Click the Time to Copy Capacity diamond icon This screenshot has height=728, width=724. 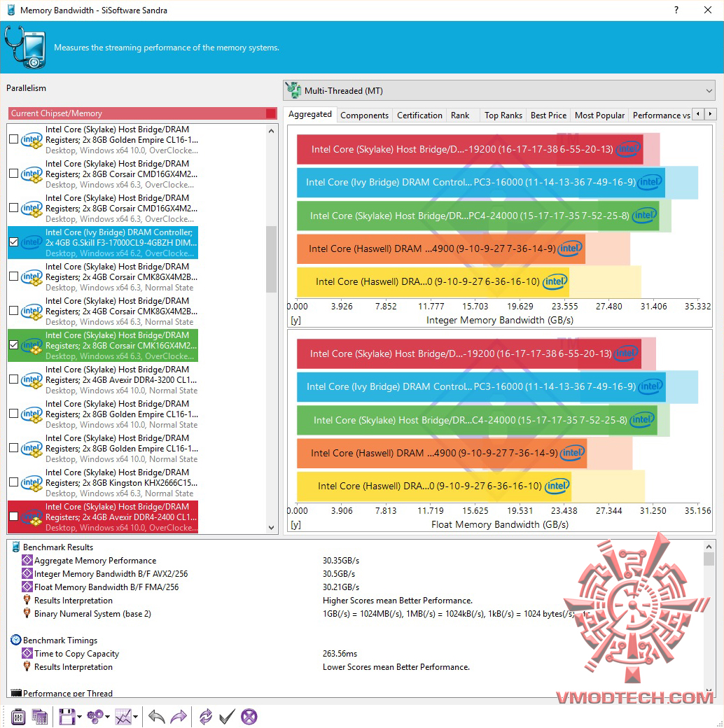[x=27, y=653]
